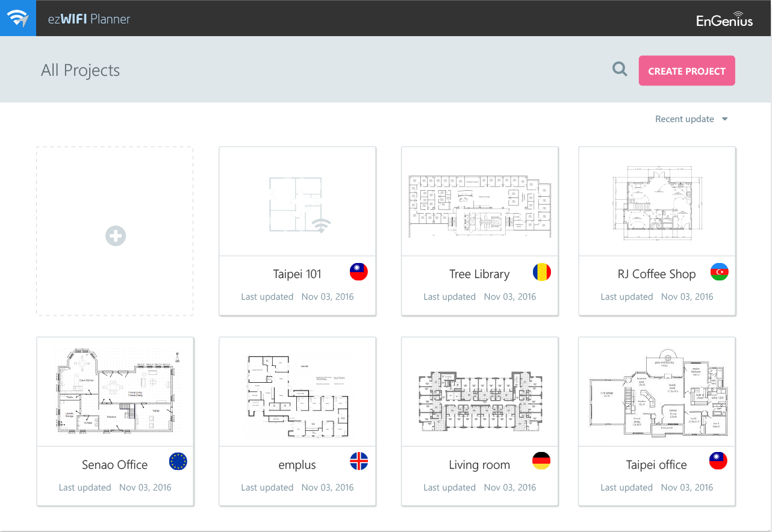Screen dimensions: 772x532
Task: Click the Senao Office project title
Action: 114,465
